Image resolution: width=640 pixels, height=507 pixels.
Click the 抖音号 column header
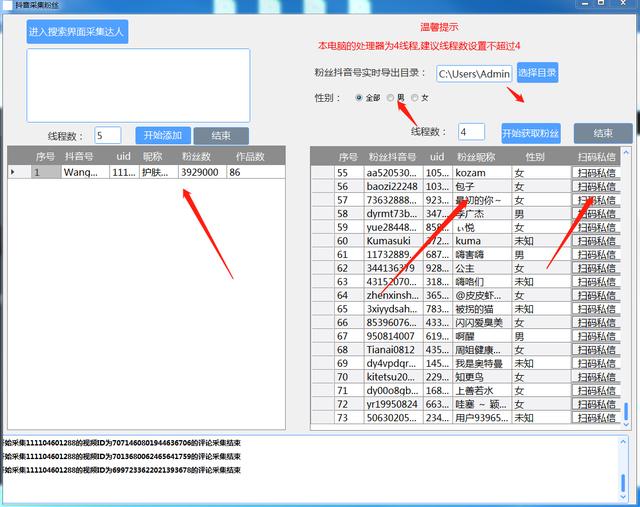point(79,156)
